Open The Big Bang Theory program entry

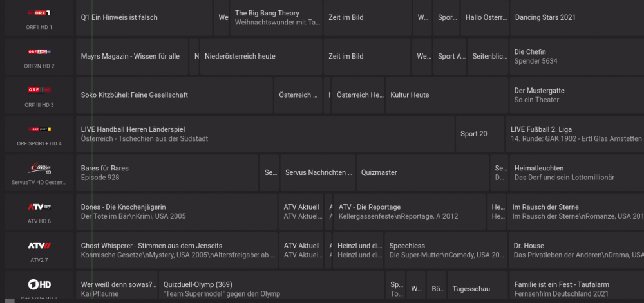pyautogui.click(x=276, y=17)
